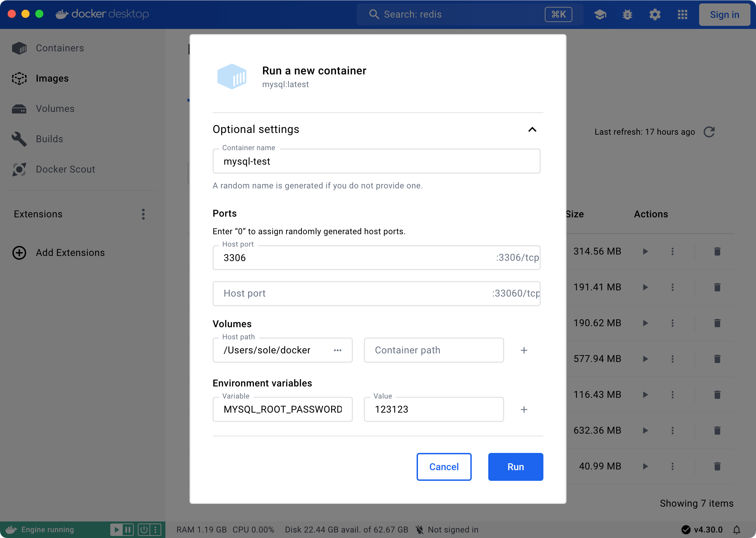Open more actions for 577.94 MB image

click(x=673, y=359)
